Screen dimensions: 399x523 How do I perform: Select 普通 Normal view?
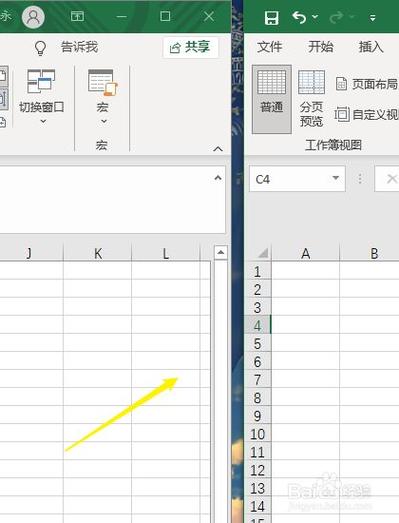click(x=272, y=99)
